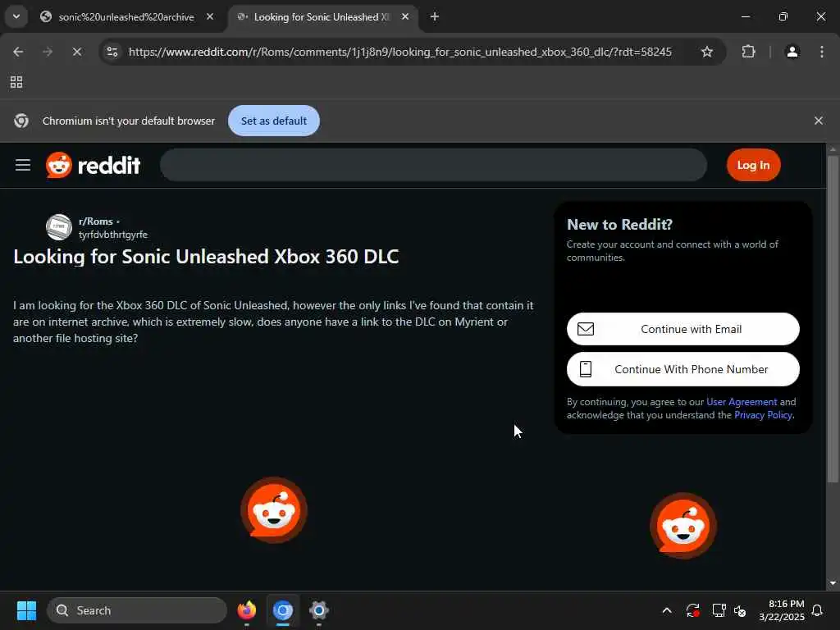
Task: Continue With Phone Number sign-up
Action: coord(683,369)
